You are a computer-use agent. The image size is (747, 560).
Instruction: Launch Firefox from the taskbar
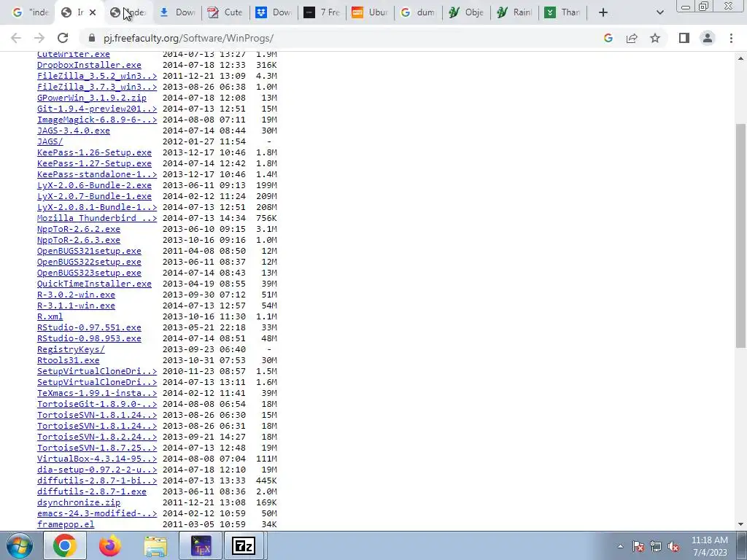click(x=109, y=545)
